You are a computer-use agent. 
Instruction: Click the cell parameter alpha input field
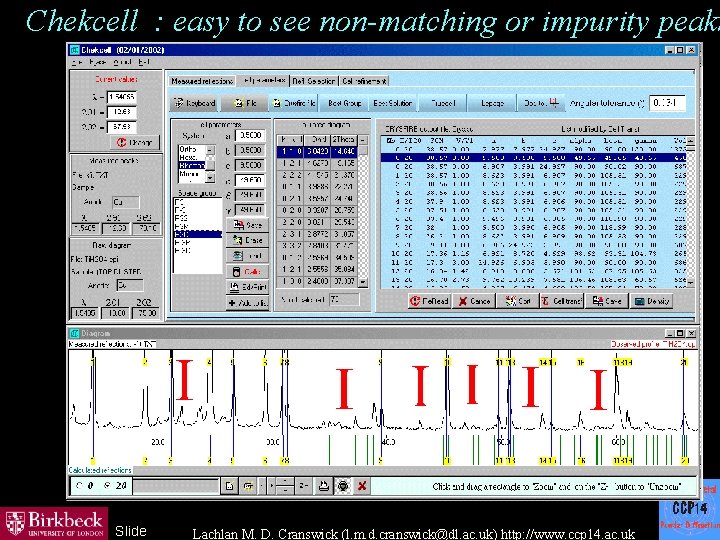(x=250, y=180)
